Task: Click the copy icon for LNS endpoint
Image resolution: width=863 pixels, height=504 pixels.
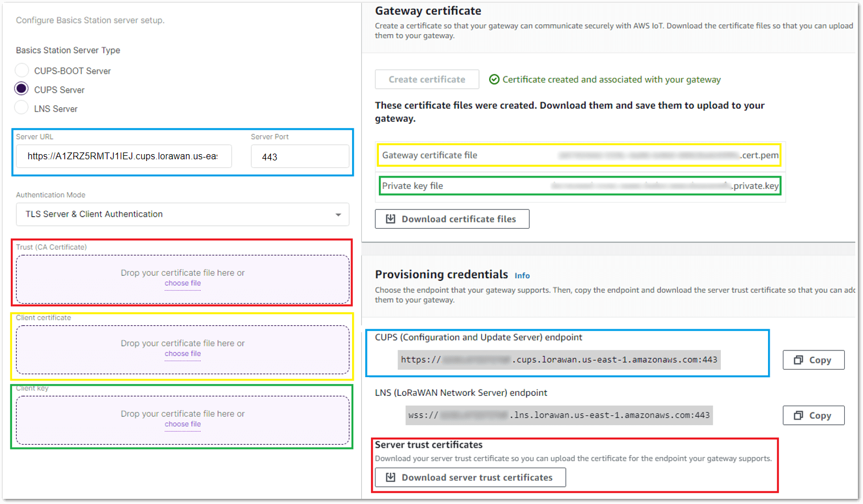Action: pos(799,416)
